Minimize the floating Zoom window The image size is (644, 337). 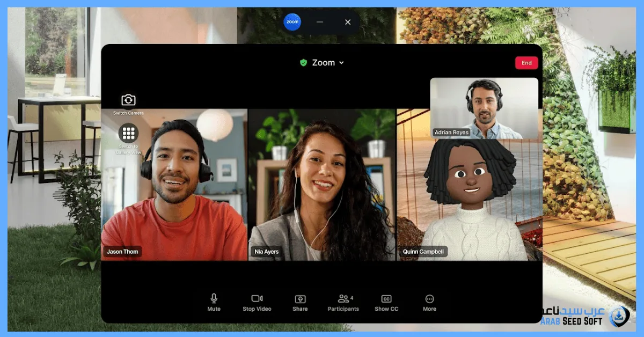[319, 22]
